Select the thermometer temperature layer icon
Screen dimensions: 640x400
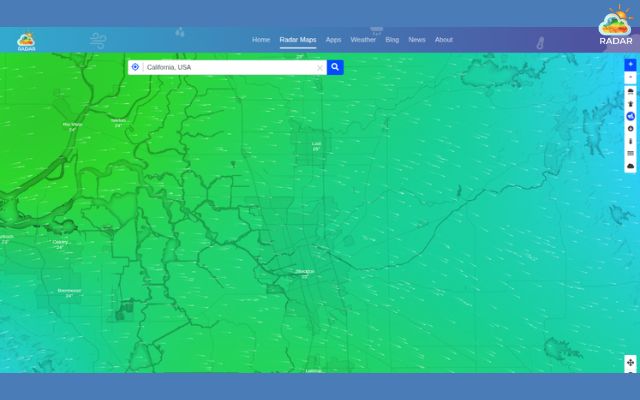[x=630, y=141]
